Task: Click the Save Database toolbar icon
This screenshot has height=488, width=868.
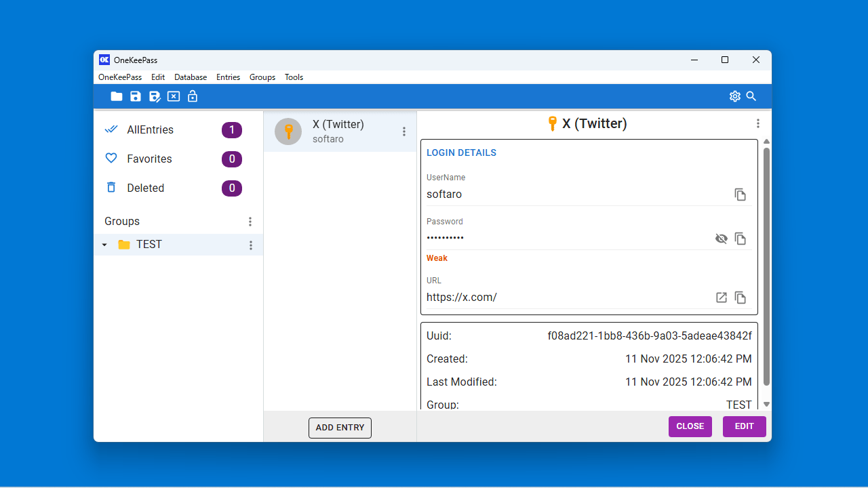Action: click(136, 96)
